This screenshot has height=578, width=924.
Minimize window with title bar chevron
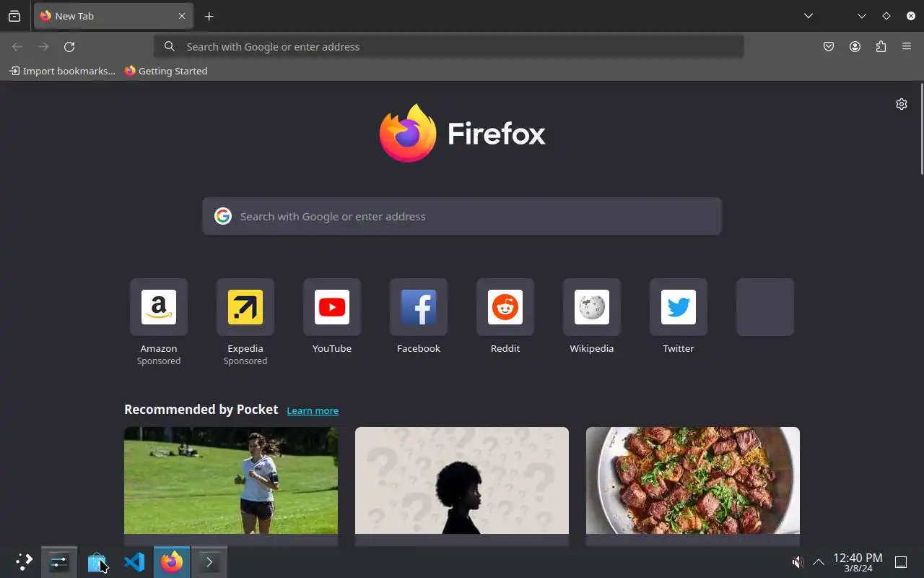[862, 16]
